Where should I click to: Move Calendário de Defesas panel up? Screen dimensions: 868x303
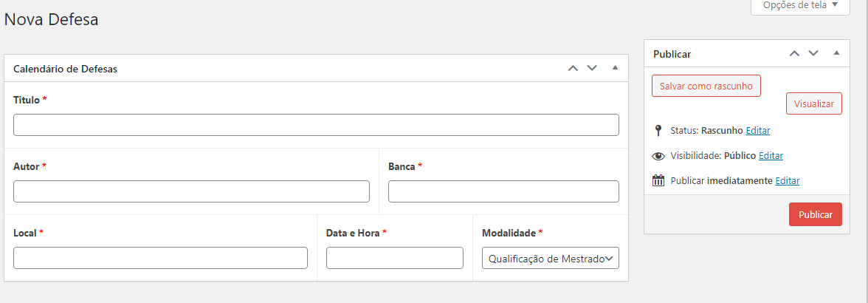(573, 68)
